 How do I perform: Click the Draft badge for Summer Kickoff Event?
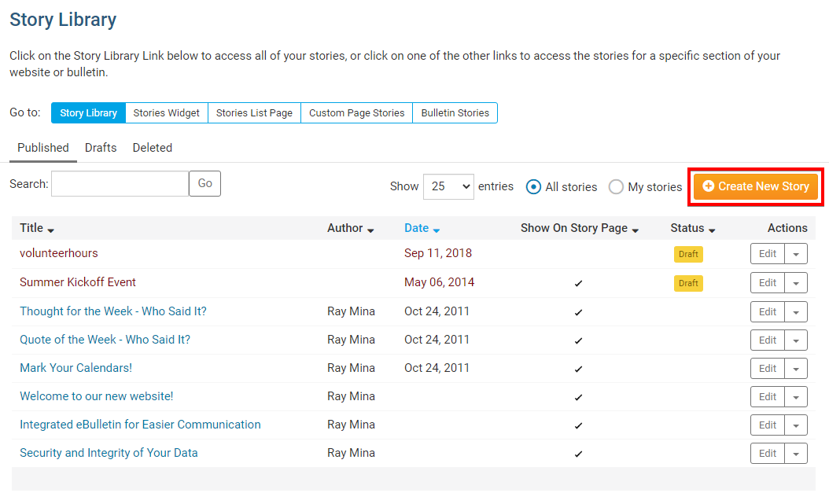tap(688, 283)
